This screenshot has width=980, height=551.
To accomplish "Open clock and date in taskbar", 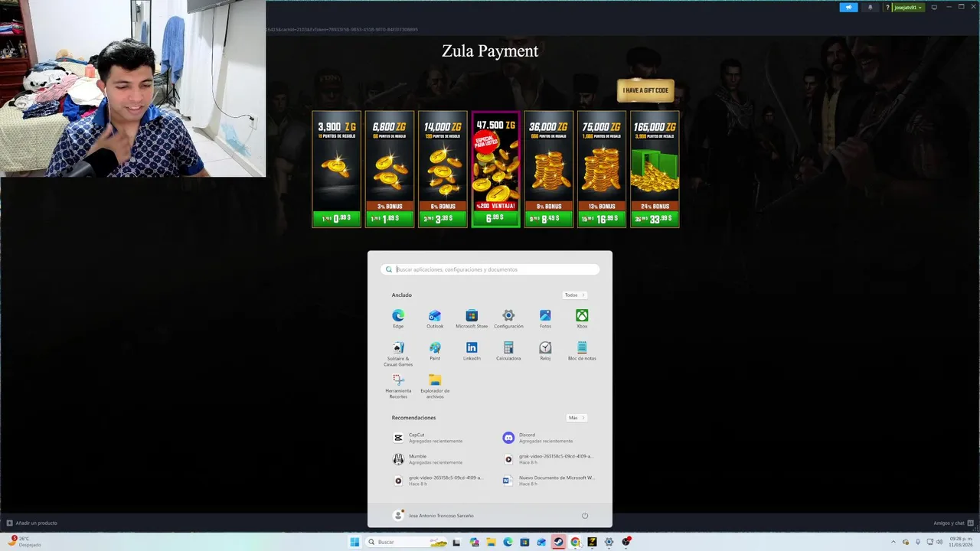I will coord(960,542).
